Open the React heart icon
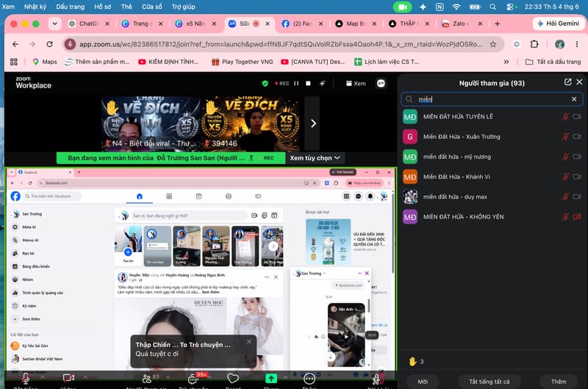The height and width of the screenshot is (389, 588). point(233,379)
